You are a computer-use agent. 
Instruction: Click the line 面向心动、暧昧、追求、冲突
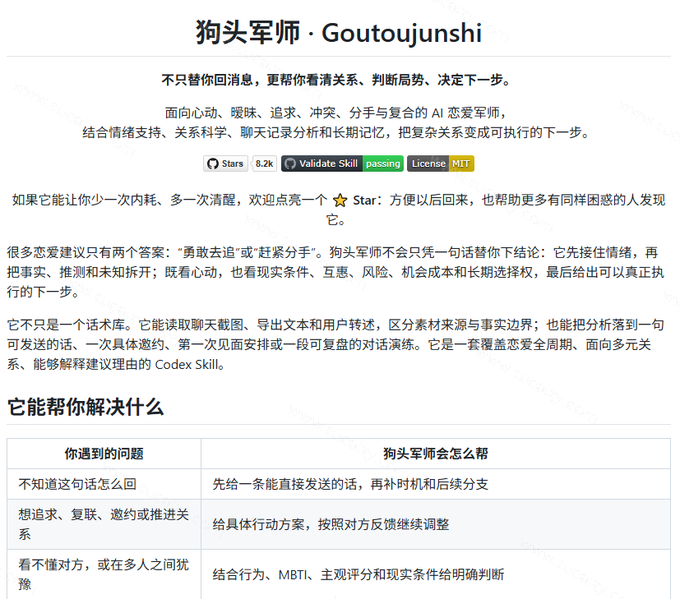tap(336, 113)
